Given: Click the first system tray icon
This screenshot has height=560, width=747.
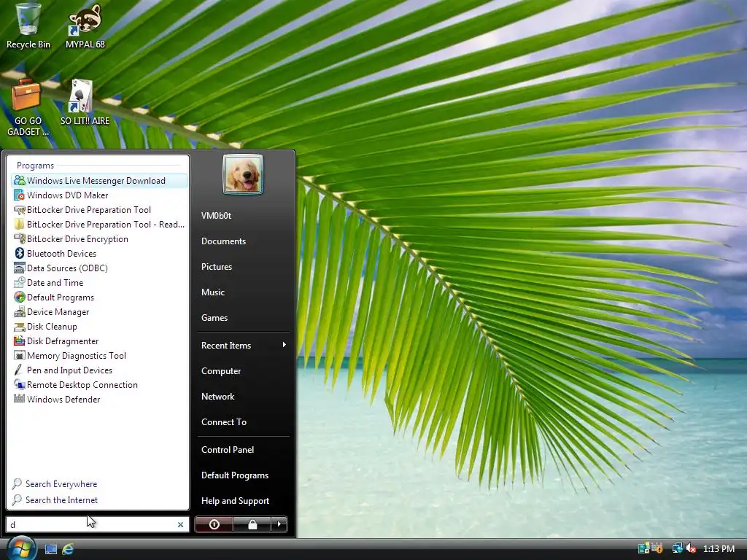Looking at the screenshot, I should pos(643,548).
